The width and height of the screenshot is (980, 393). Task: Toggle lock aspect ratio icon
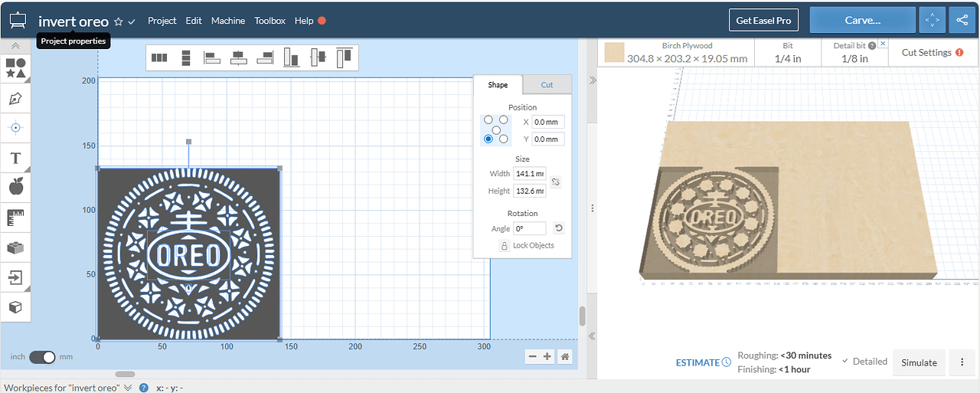tap(556, 182)
